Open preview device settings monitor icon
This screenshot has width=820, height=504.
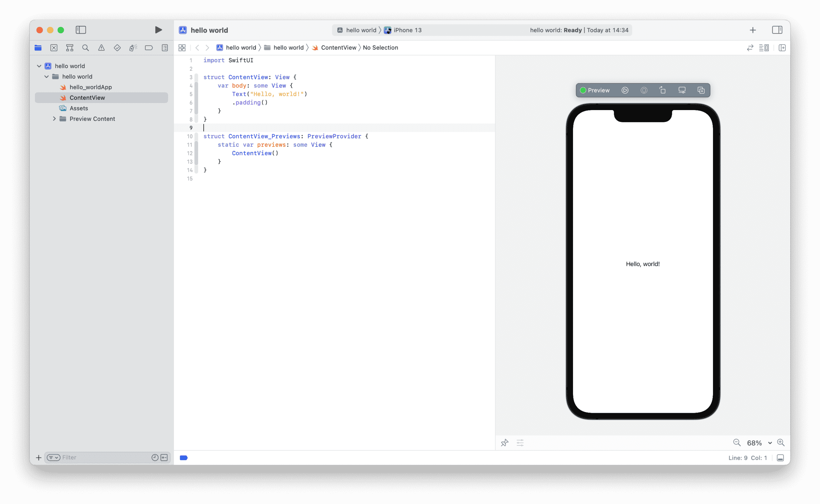[x=682, y=90]
